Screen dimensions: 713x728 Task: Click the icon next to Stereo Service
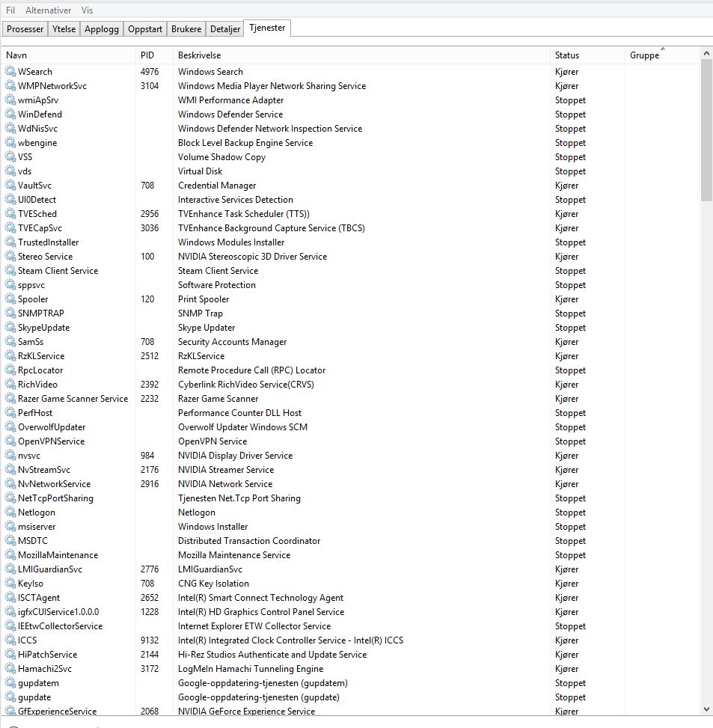(x=10, y=257)
